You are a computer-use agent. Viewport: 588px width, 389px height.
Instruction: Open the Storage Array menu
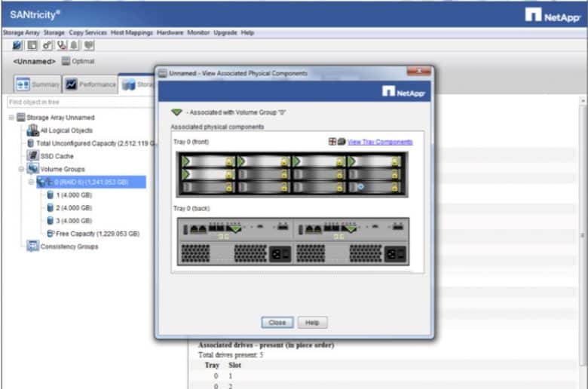21,32
